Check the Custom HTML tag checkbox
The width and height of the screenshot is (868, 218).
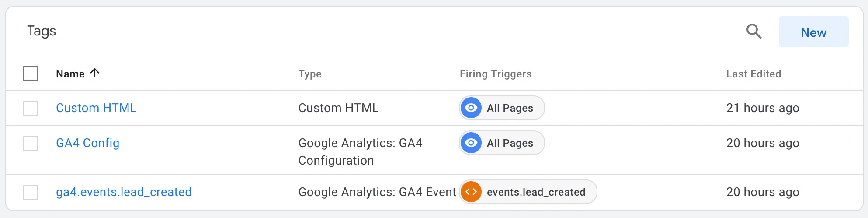click(31, 109)
